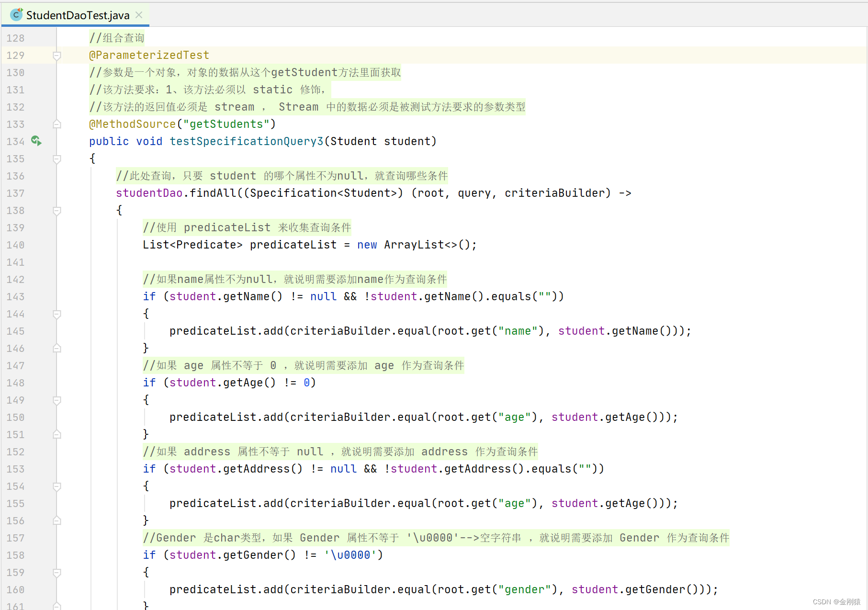Click the "gender" string on line 160

coord(525,589)
